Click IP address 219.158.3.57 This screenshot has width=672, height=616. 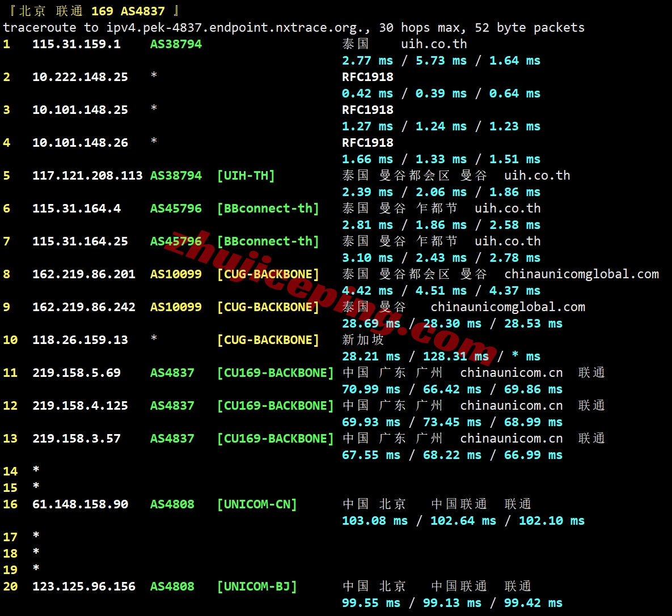[x=77, y=439]
